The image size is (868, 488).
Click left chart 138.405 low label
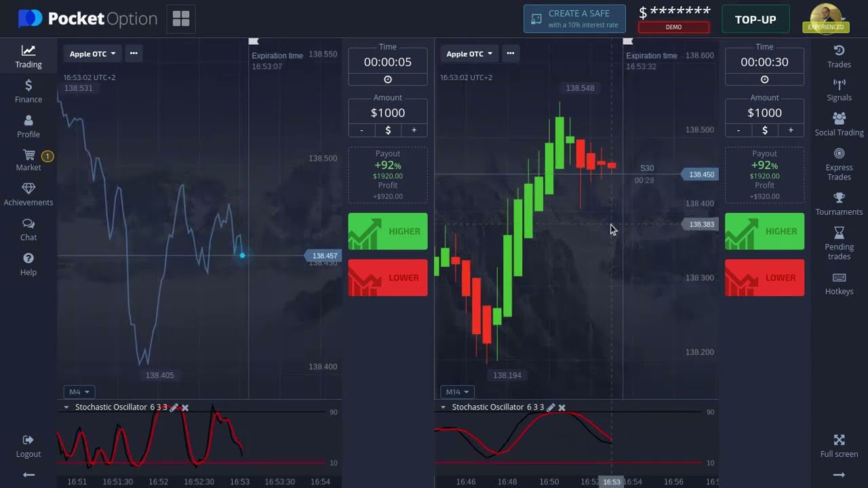pos(160,375)
